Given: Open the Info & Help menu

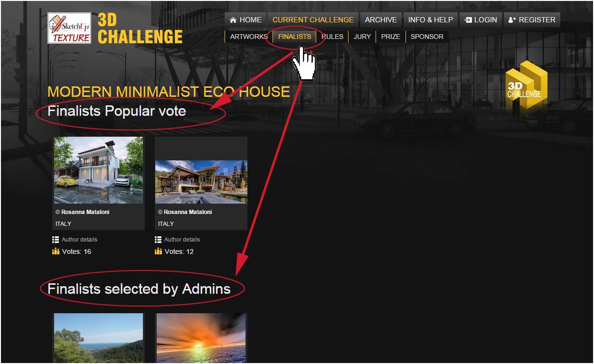Looking at the screenshot, I should point(431,20).
